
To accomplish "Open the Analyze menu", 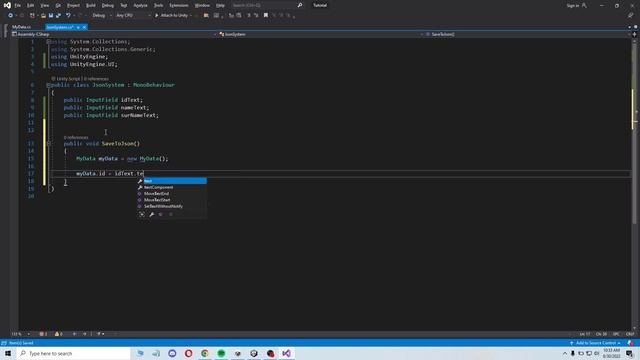I will coord(140,5).
